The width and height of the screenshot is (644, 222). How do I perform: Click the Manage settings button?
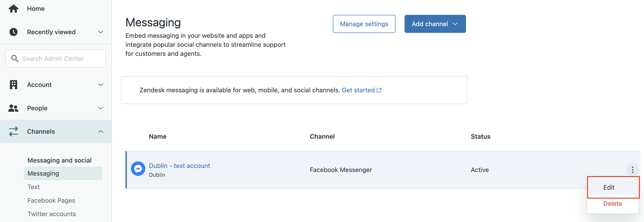coord(364,24)
